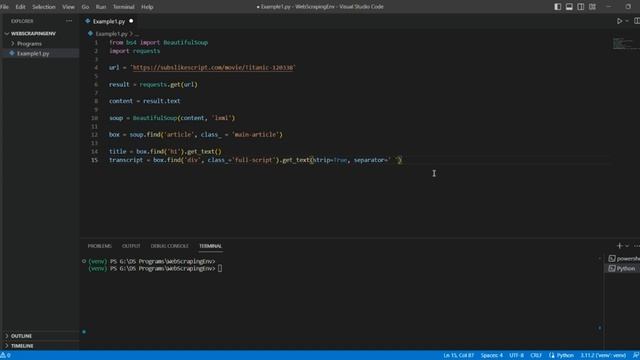Open the File menu
Viewport: 640px width, 360px height.
(4, 7)
